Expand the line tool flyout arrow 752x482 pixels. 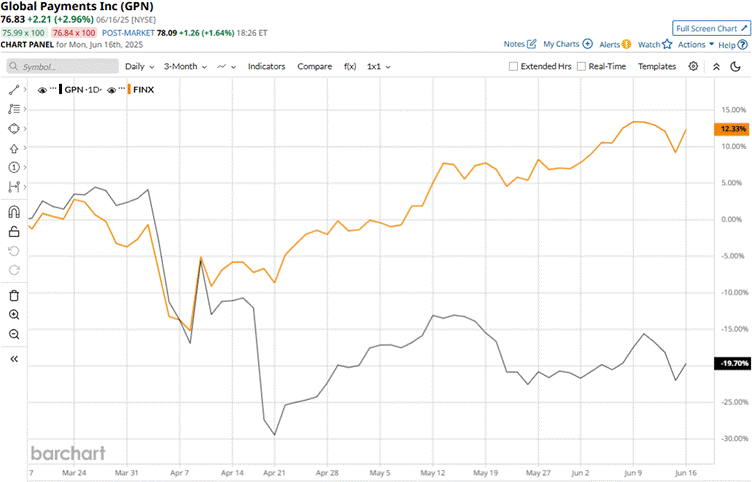(25, 90)
